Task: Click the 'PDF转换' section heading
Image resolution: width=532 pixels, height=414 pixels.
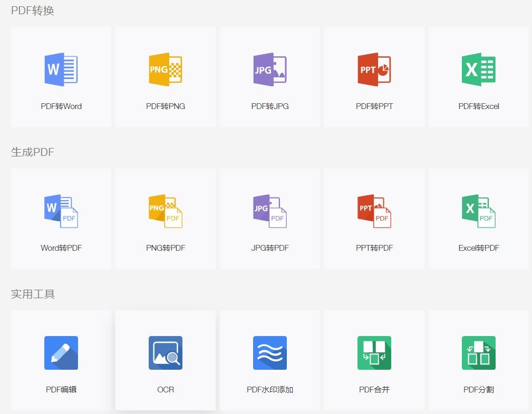Action: pos(33,11)
